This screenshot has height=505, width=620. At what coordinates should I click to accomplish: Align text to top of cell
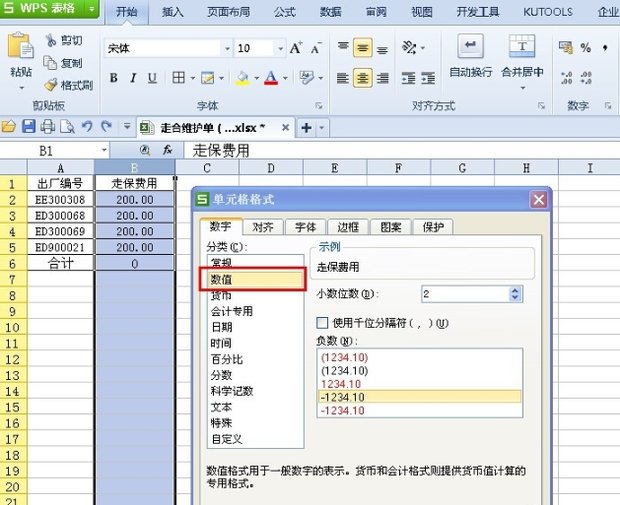tap(343, 47)
